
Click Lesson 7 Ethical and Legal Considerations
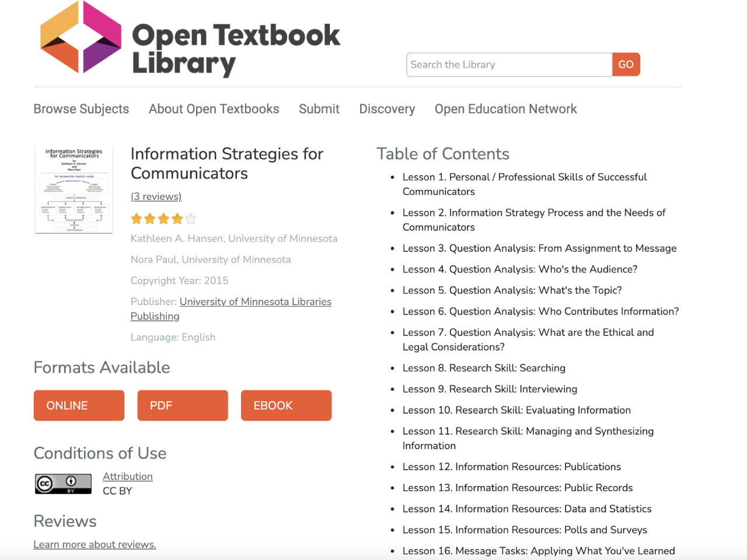(x=528, y=339)
